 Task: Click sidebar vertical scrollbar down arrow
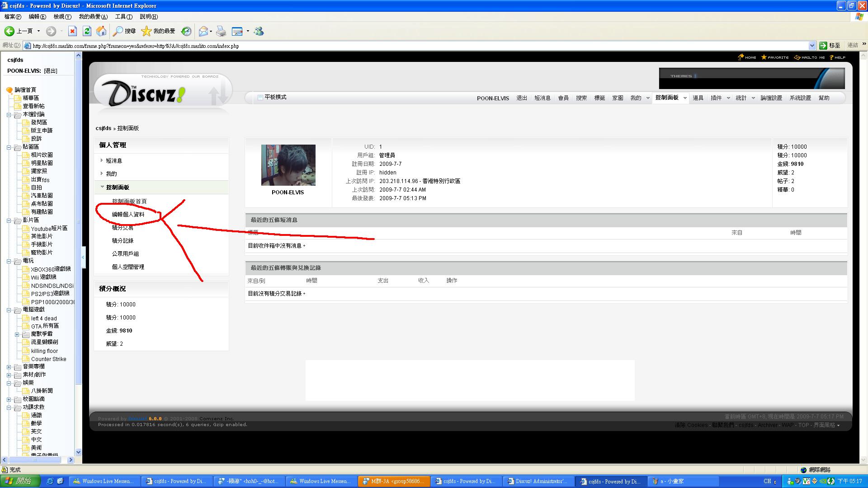[x=78, y=452]
